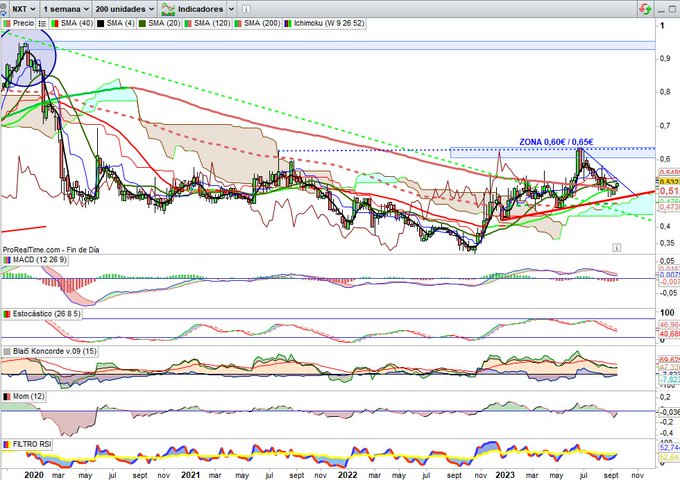
Task: Click the Indicadores button
Action: (x=193, y=9)
